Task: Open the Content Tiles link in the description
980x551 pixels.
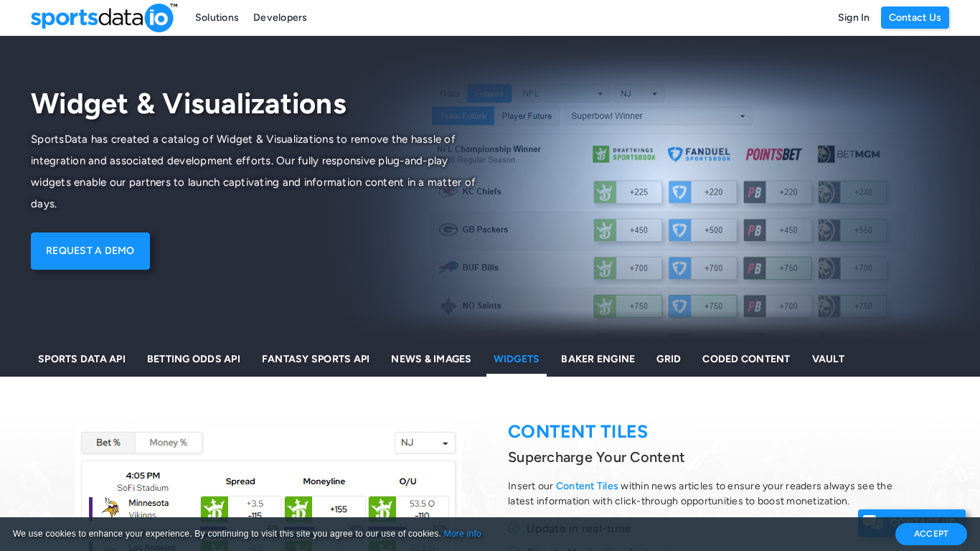Action: (x=587, y=486)
